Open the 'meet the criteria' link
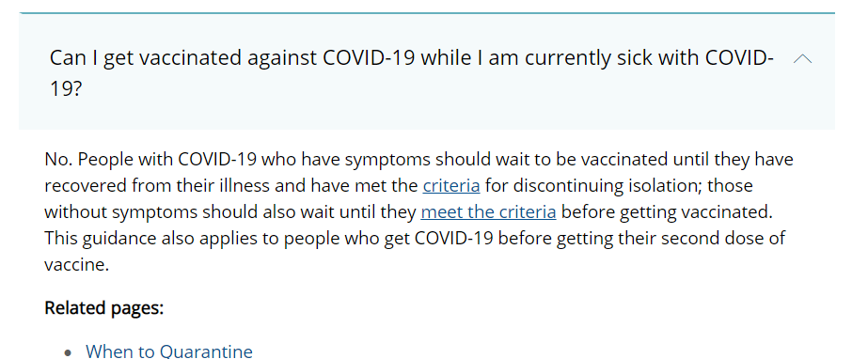 pyautogui.click(x=488, y=211)
